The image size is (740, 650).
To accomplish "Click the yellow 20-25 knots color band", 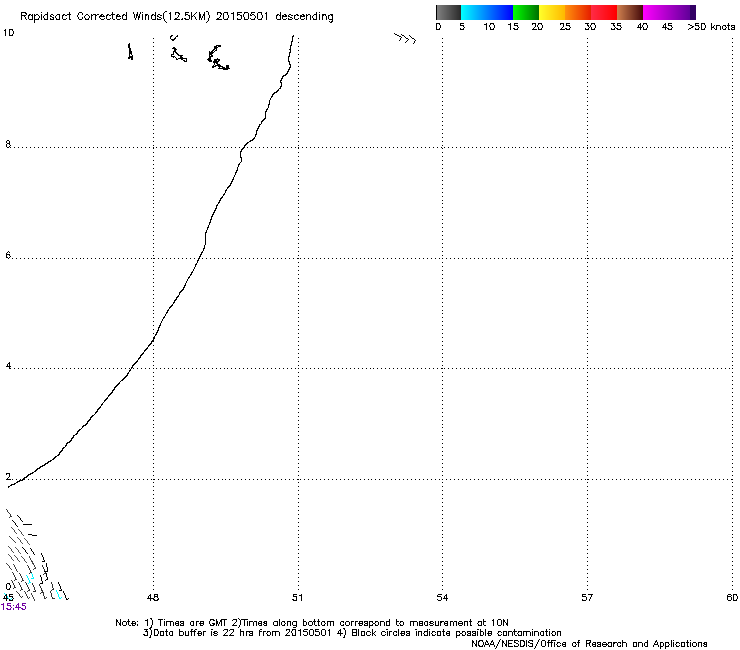I will click(552, 12).
